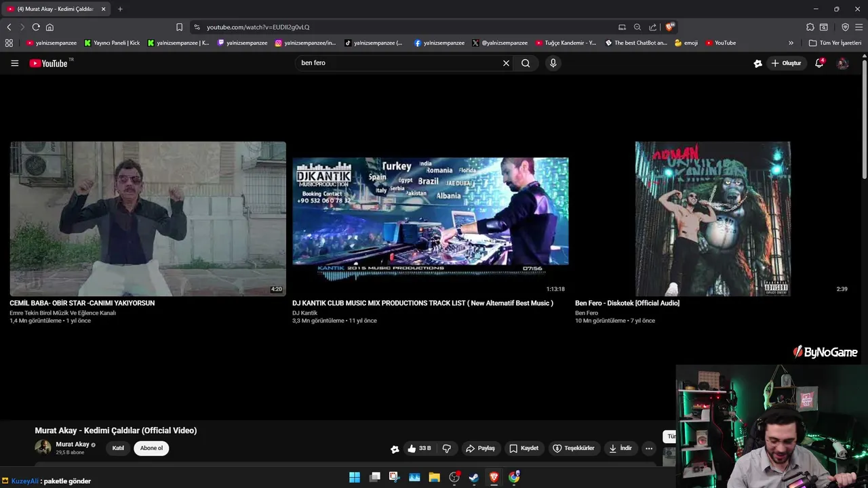Switch to Brave browser in taskbar
Image resolution: width=868 pixels, height=488 pixels.
[x=494, y=477]
